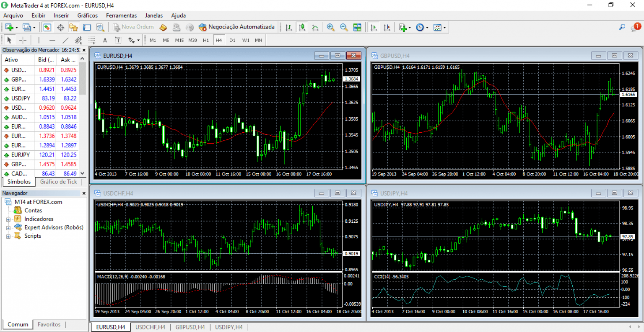Switch chart to candlestick display

click(302, 27)
